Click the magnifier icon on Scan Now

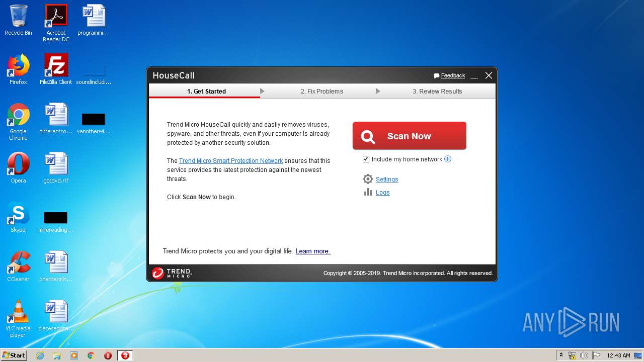(x=368, y=136)
